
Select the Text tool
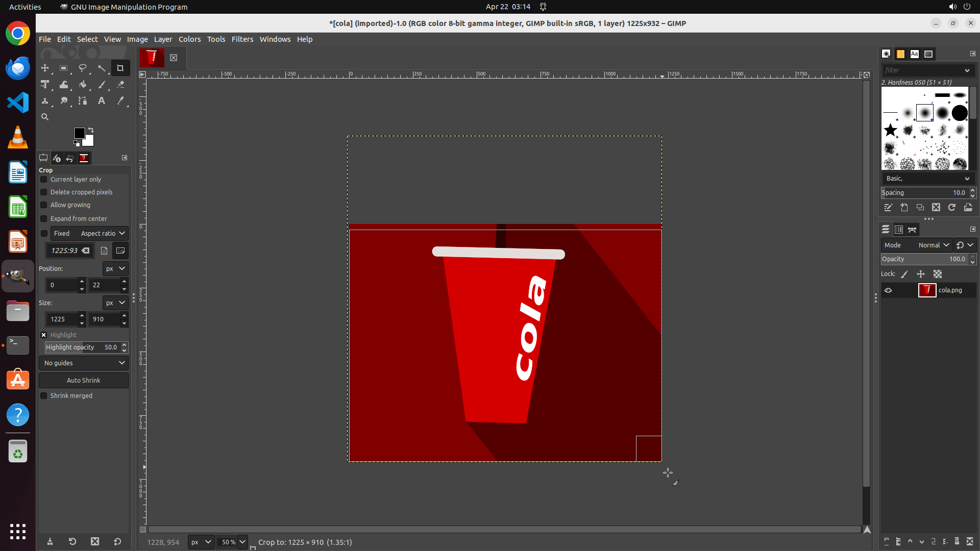click(x=102, y=101)
